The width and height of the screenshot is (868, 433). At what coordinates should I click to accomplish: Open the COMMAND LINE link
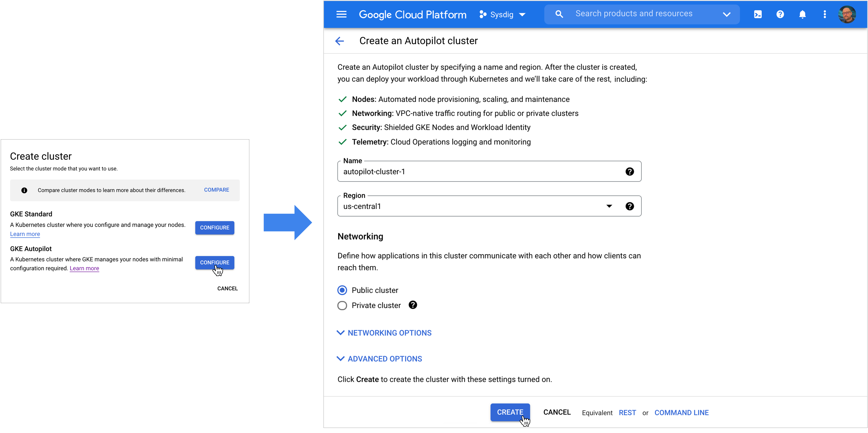click(x=681, y=413)
